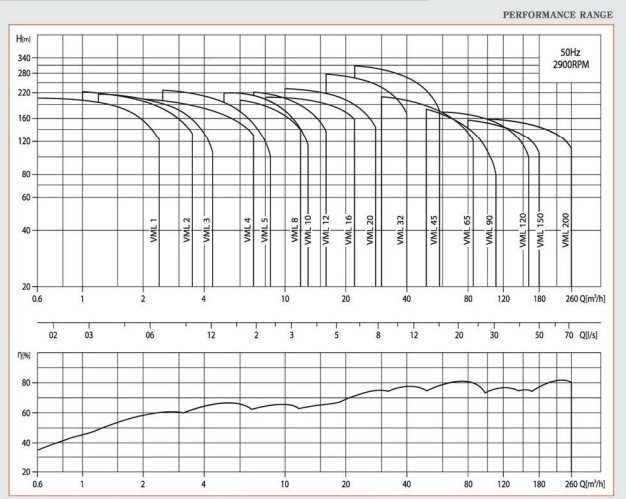Pick the VML 4 curve label
Screen dimensions: 626x499
pos(248,230)
